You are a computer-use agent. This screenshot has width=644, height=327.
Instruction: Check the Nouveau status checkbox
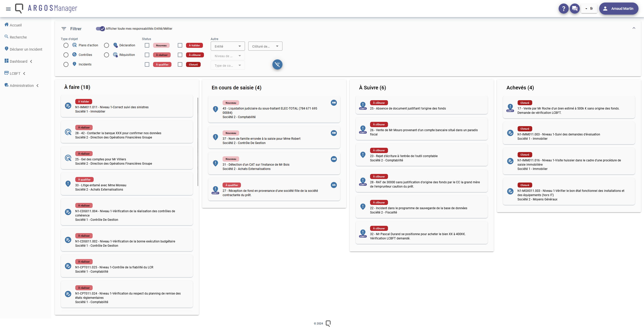click(147, 45)
